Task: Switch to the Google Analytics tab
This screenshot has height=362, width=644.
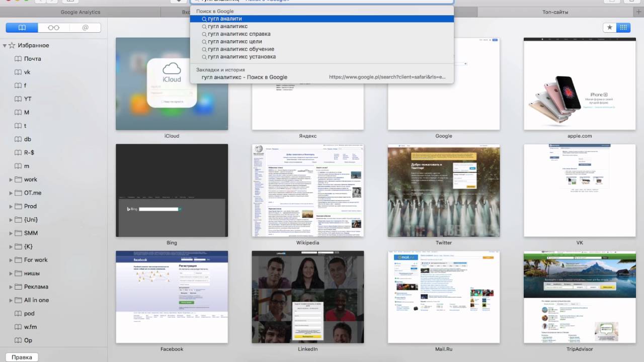Action: 80,12
